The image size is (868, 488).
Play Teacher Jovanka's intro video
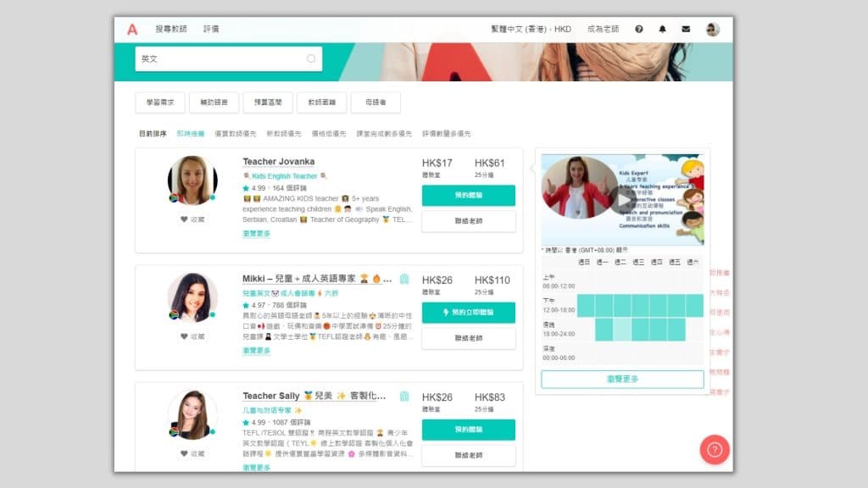622,200
